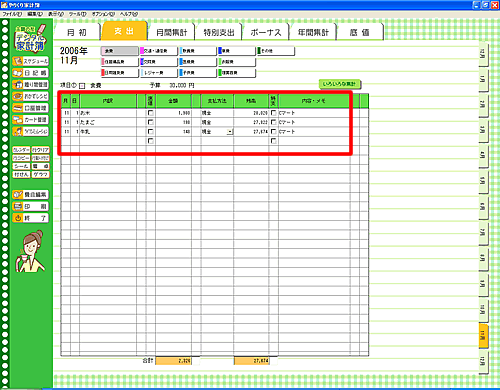Screen dimensions: 500x390
Task: Select the レジャー費 category button
Action: [x=159, y=73]
